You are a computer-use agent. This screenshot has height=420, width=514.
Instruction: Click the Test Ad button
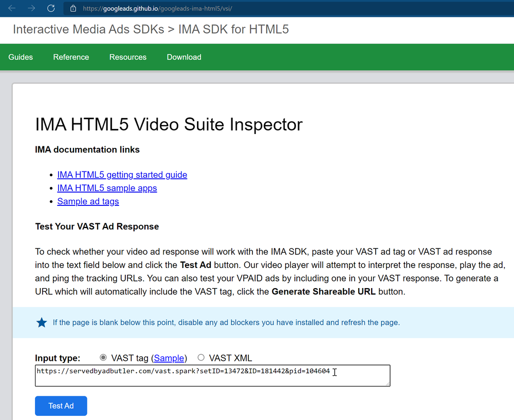pyautogui.click(x=61, y=406)
